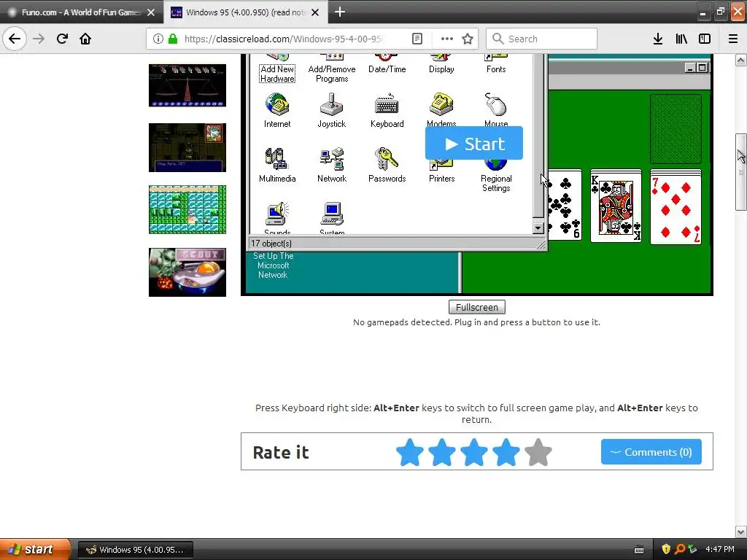Select the seven of diamonds card
Screen dimensions: 747x560
[676, 209]
